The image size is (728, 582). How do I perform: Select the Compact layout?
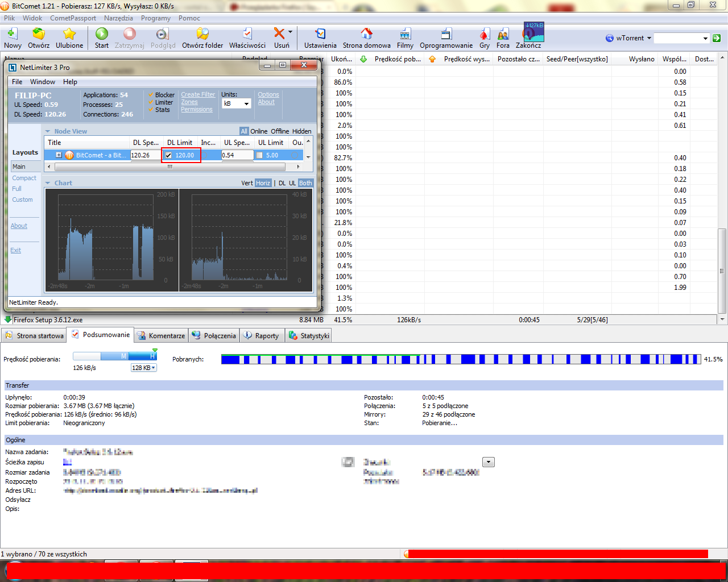pyautogui.click(x=24, y=178)
